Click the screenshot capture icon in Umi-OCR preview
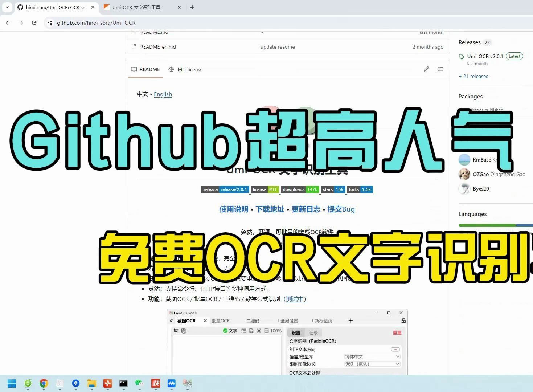This screenshot has width=533, height=392. tap(176, 331)
